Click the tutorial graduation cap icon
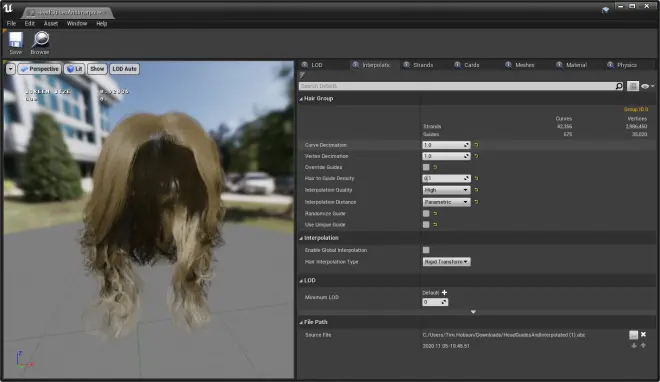This screenshot has width=660, height=382. coord(605,10)
